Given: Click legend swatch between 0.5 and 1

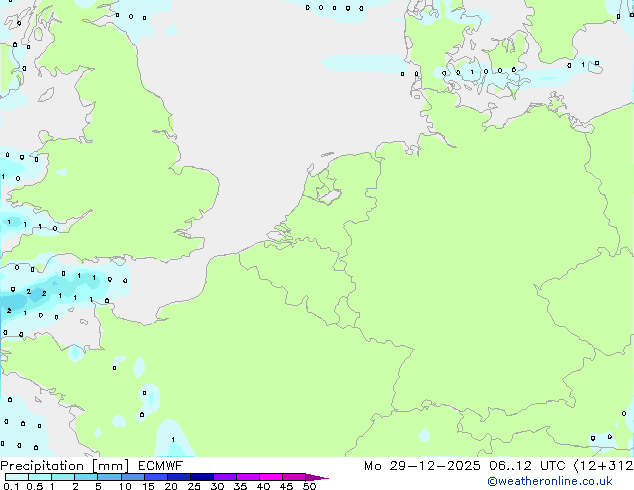Looking at the screenshot, I should click(x=40, y=477).
